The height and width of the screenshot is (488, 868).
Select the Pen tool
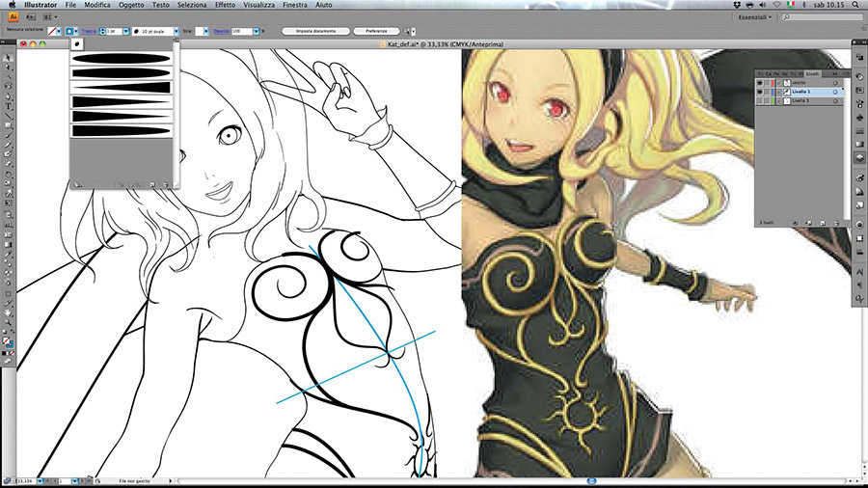click(8, 95)
